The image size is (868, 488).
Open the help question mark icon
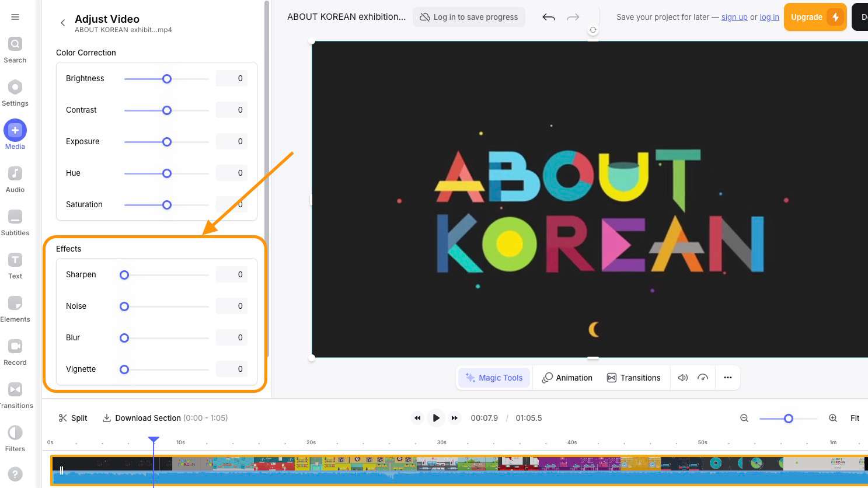tap(15, 475)
